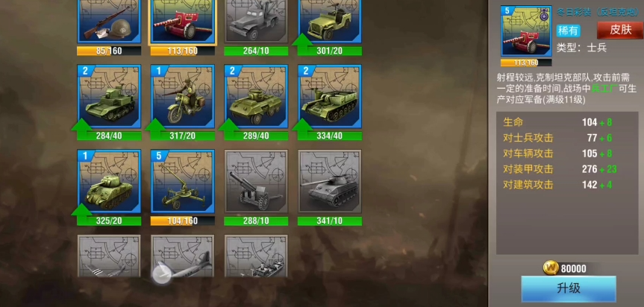644x307 pixels.
Task: Choose the self-propelled gun card showing 334/40
Action: point(330,96)
